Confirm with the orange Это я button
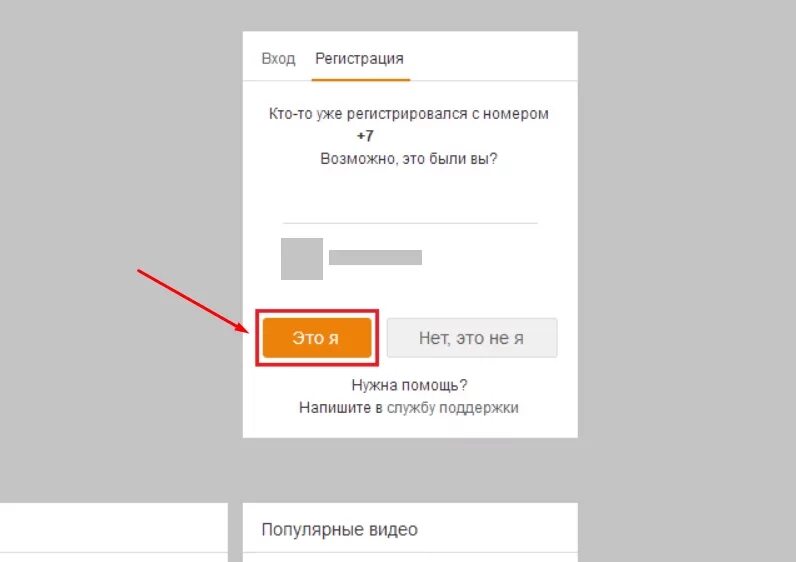Image resolution: width=796 pixels, height=562 pixels. [x=317, y=338]
